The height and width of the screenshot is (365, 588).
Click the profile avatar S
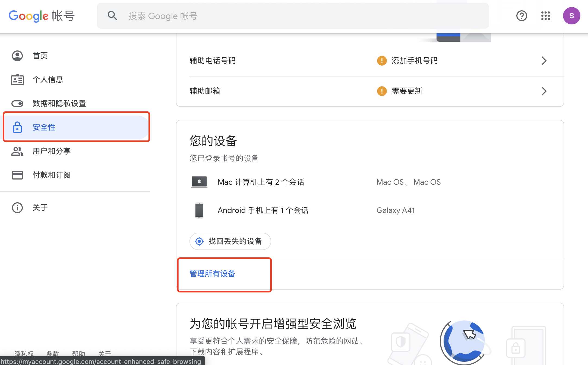[x=571, y=15]
